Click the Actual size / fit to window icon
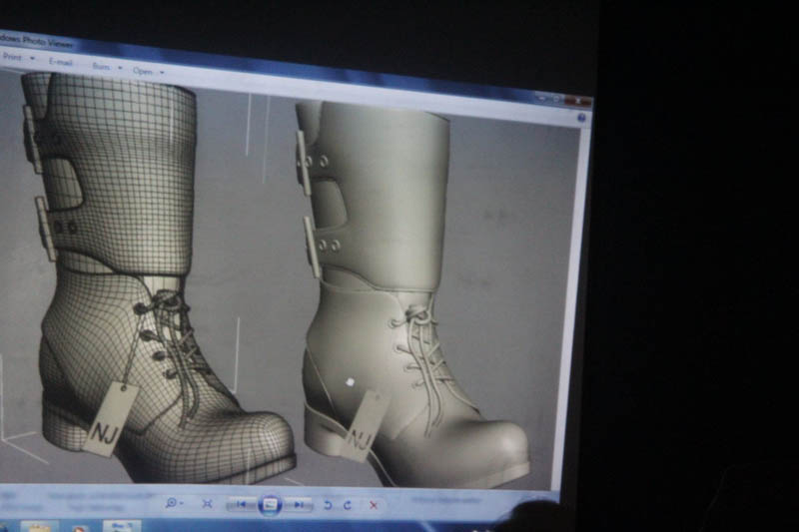Image resolution: width=799 pixels, height=532 pixels. pyautogui.click(x=207, y=503)
